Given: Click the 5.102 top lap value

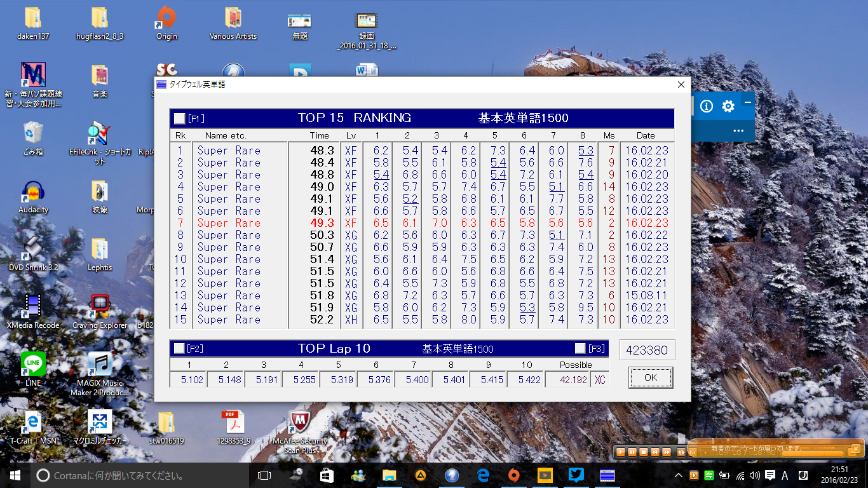Looking at the screenshot, I should 188,379.
